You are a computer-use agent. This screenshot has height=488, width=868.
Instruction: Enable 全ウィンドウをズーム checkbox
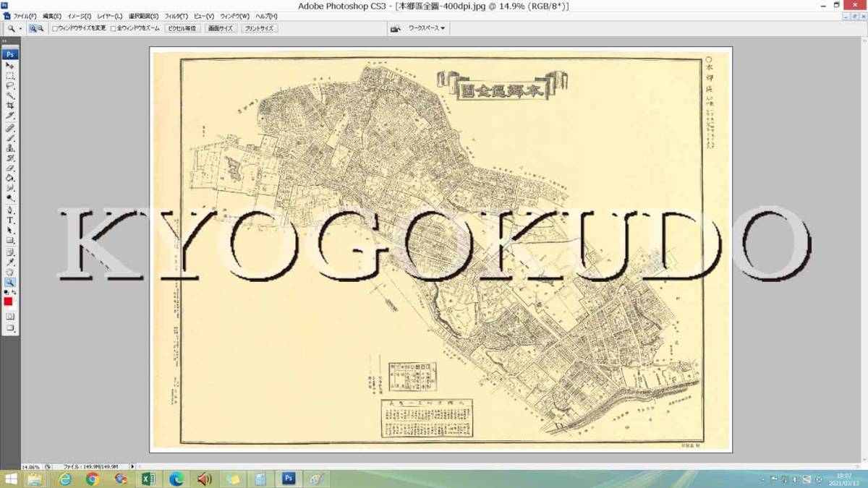113,28
